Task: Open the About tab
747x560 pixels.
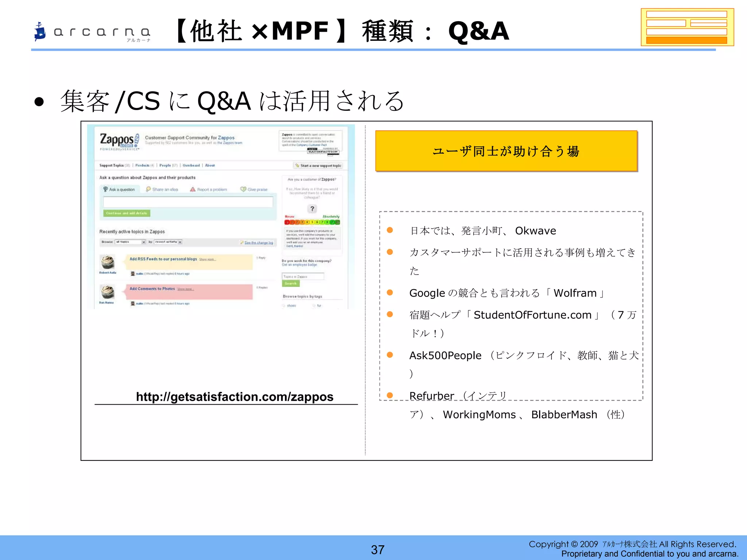Action: (210, 166)
